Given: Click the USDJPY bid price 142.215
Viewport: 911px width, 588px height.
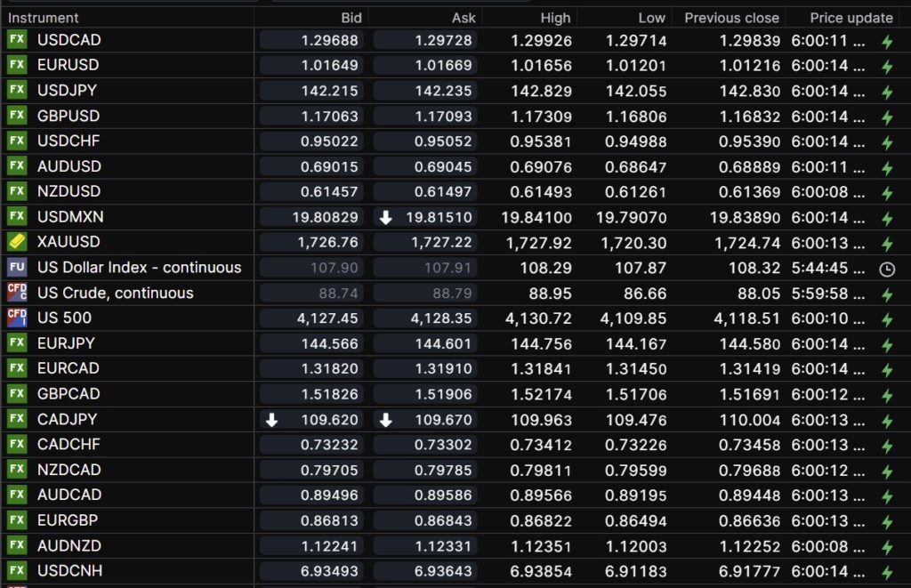Looking at the screenshot, I should 314,91.
